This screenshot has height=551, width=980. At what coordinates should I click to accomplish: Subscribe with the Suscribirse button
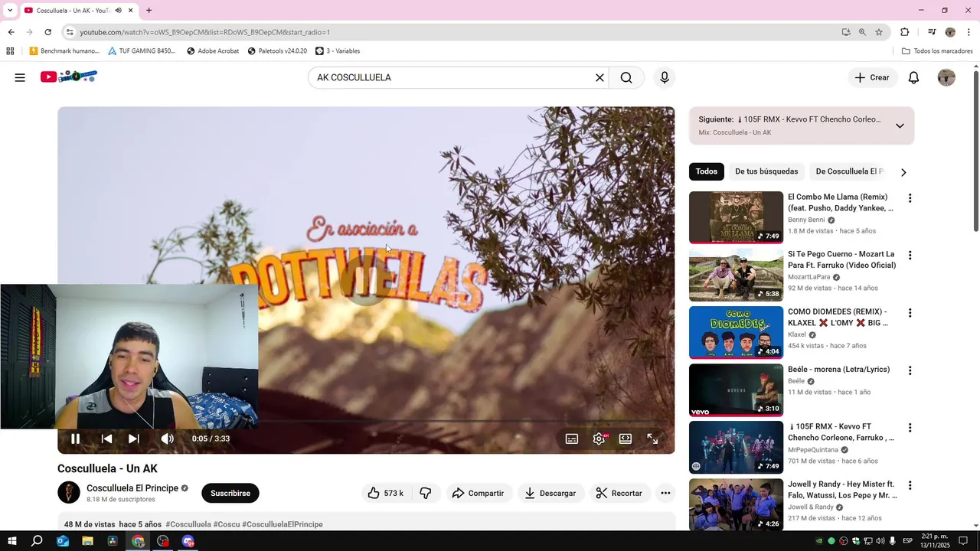click(x=230, y=493)
